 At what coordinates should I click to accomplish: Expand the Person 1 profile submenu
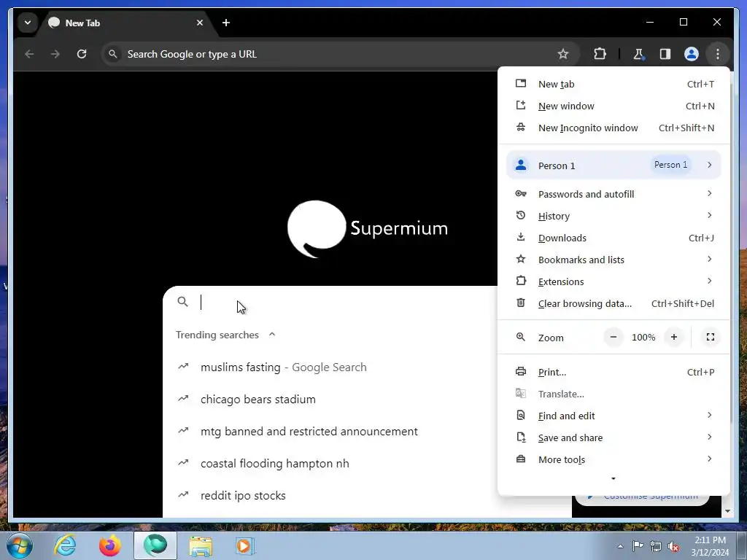point(614,165)
